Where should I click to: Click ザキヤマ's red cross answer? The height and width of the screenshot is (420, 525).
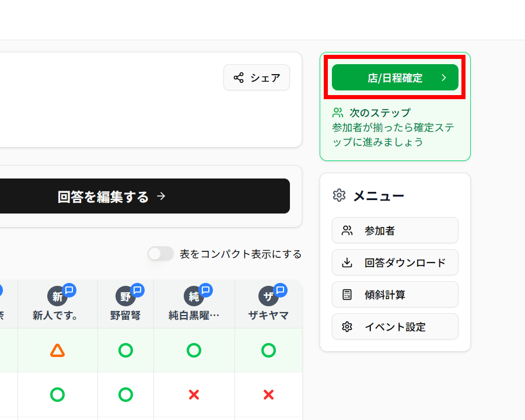click(x=268, y=395)
